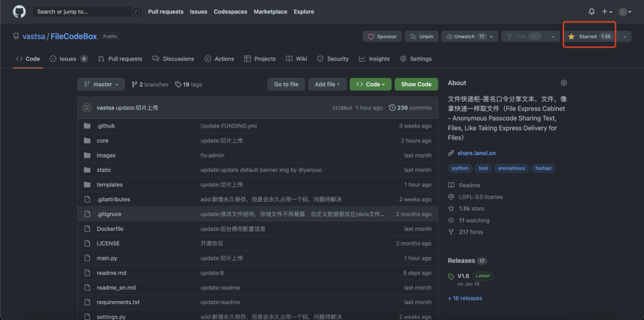The width and height of the screenshot is (644, 320).
Task: Open the .gitignore file
Action: (109, 214)
